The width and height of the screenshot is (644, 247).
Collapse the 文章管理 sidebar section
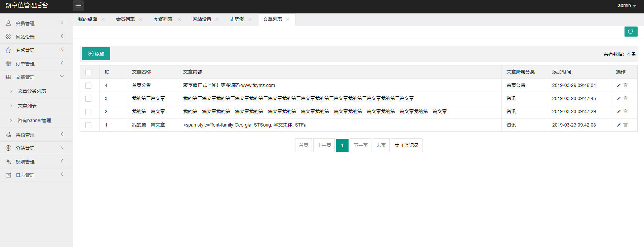(x=36, y=77)
